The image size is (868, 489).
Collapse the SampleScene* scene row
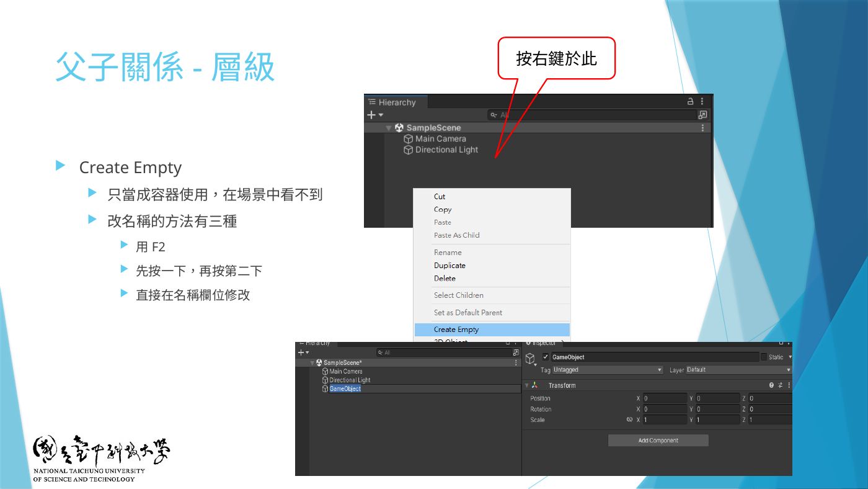pyautogui.click(x=312, y=363)
